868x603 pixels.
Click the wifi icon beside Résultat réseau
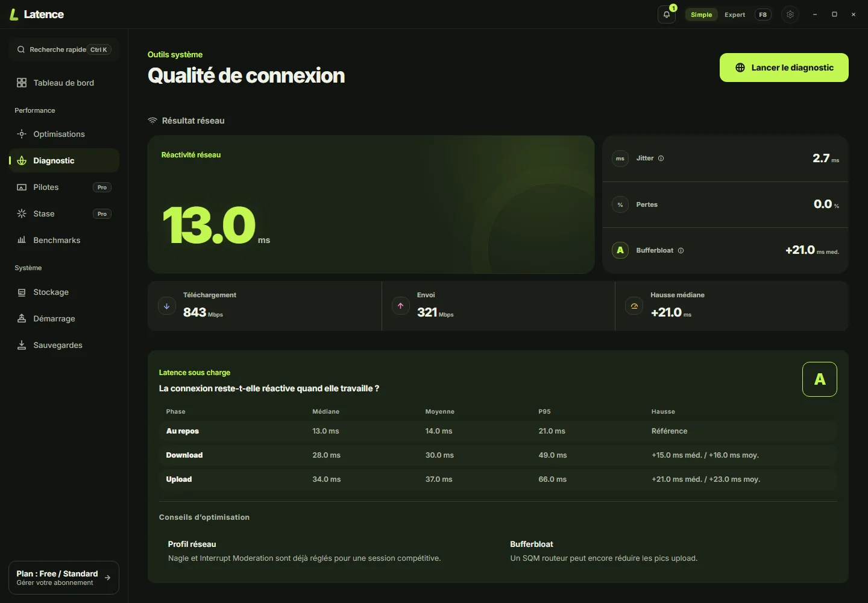(153, 121)
